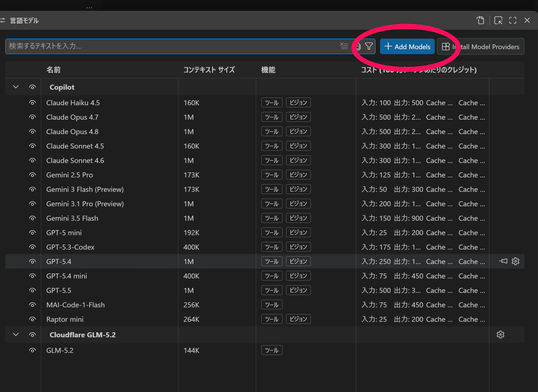The image size is (538, 392).
Task: Toggle visibility of Claude Sonnet 4.5
Action: point(32,146)
